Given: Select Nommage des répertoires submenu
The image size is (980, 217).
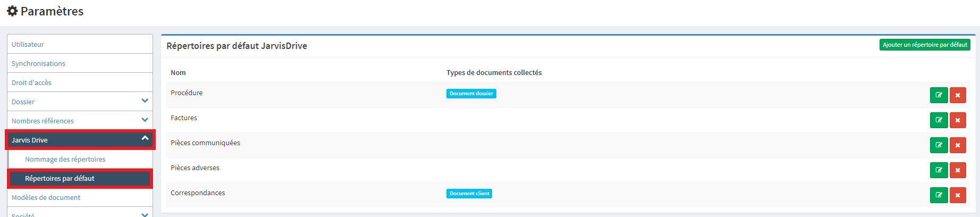Looking at the screenshot, I should [81, 159].
